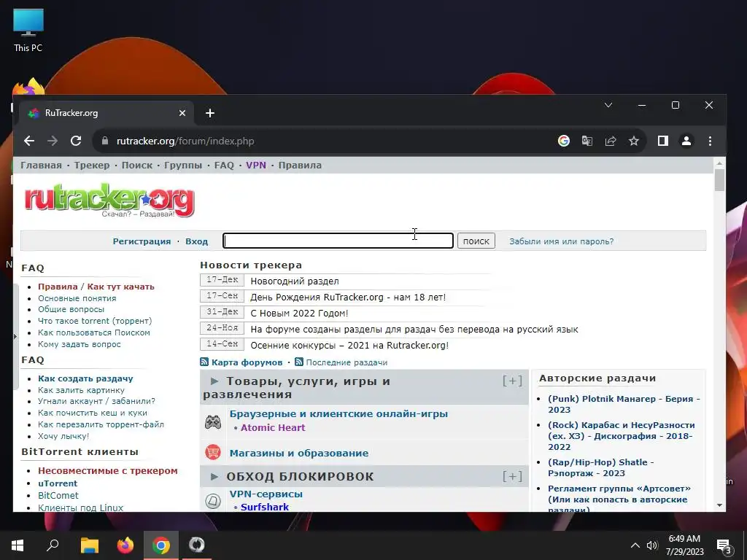Open taskbar search magnifier
747x560 pixels.
click(x=53, y=545)
